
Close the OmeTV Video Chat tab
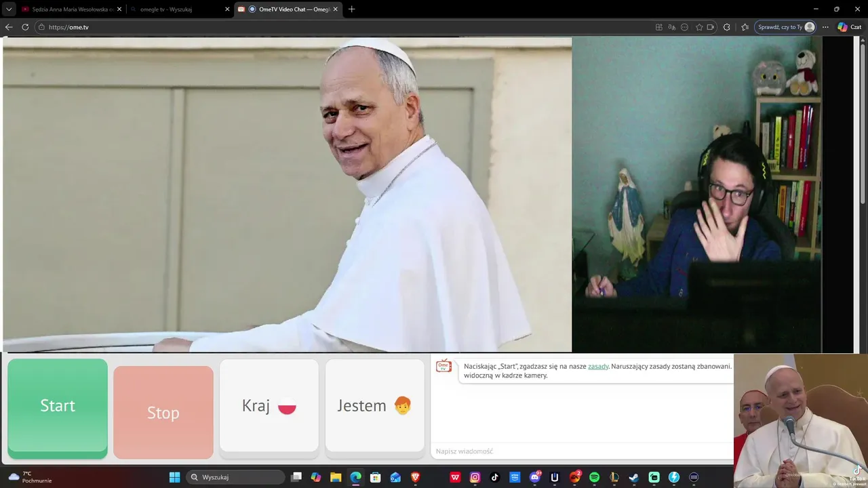(x=335, y=9)
